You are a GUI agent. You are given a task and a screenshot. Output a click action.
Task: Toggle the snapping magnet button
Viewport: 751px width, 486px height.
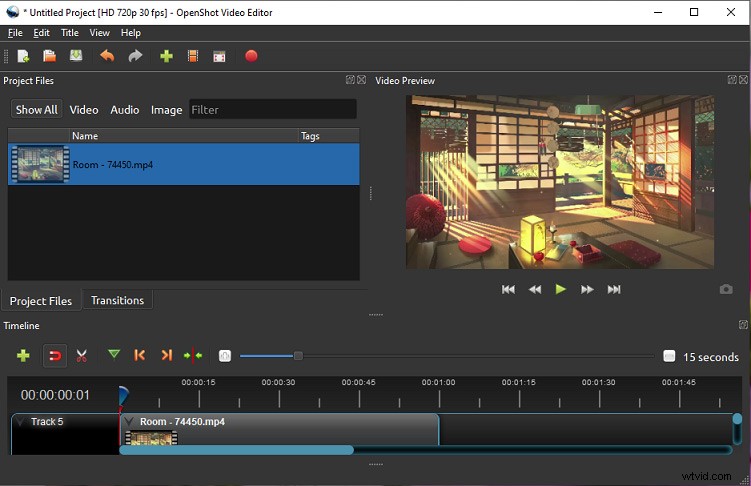coord(55,356)
